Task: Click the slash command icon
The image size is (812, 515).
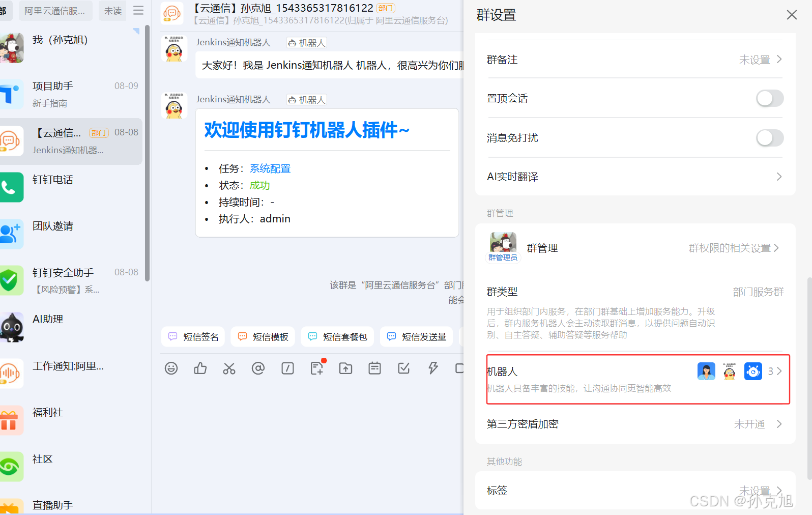Action: pos(287,368)
